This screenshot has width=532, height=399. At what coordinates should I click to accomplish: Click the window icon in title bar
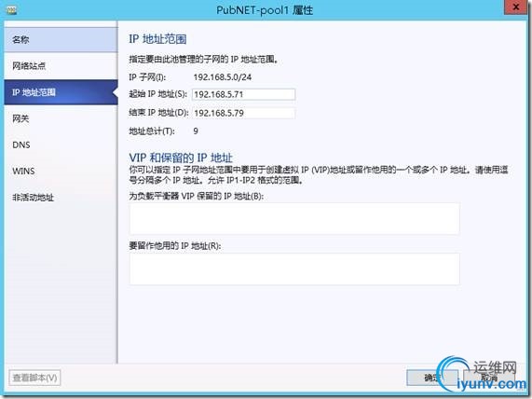point(11,10)
